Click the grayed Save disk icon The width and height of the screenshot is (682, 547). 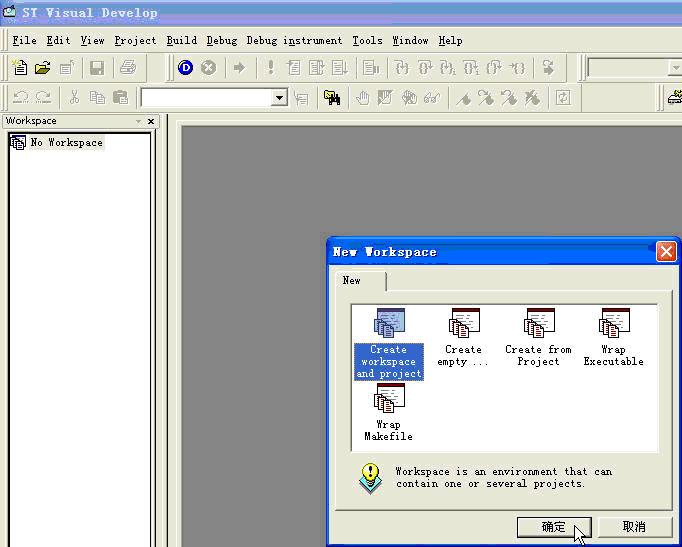tap(97, 68)
